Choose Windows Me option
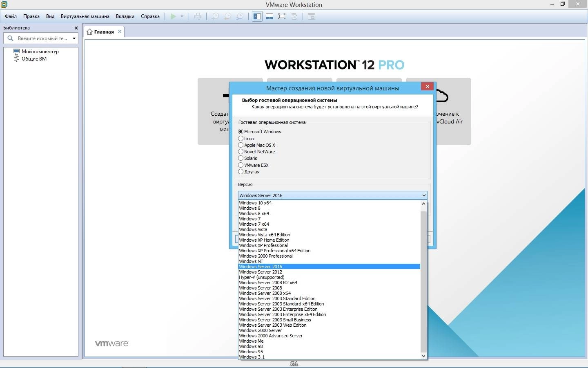 tap(329, 341)
